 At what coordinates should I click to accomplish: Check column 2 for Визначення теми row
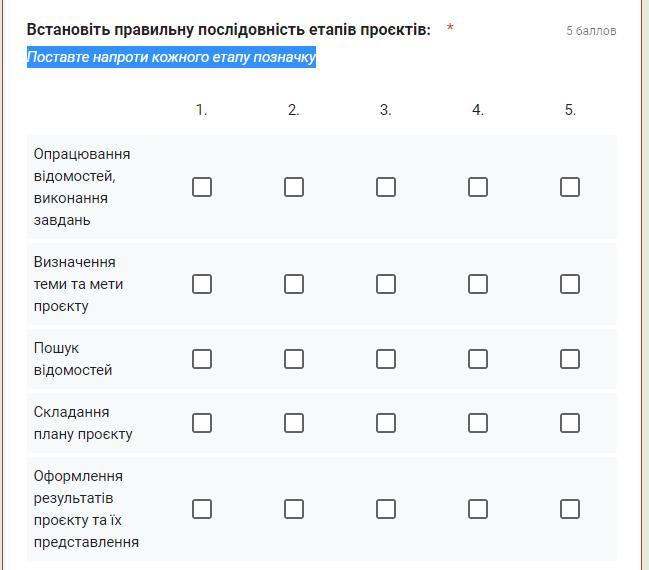[294, 284]
